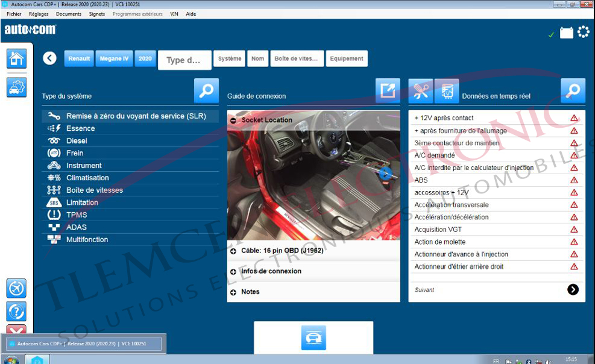
Task: Select the Equipement tab
Action: tap(347, 58)
